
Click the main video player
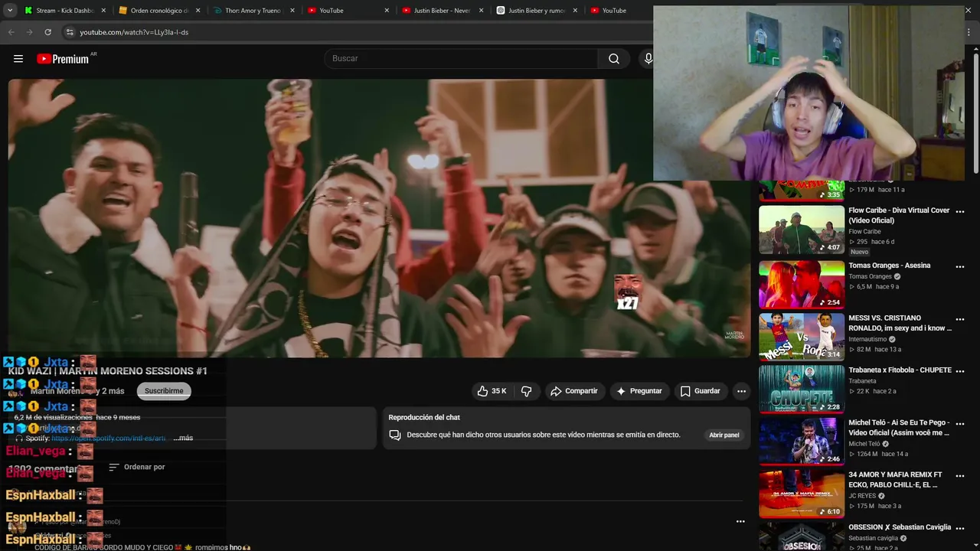[x=379, y=218]
